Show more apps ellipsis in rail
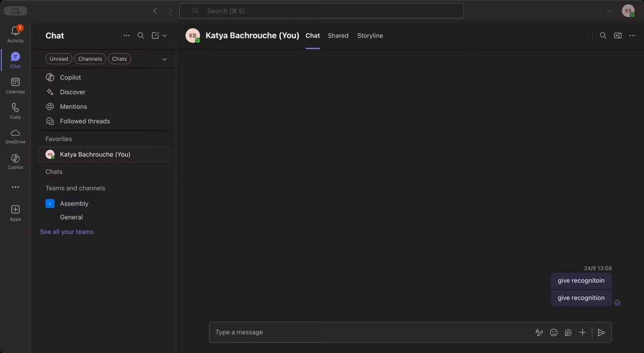The height and width of the screenshot is (353, 644). 15,187
